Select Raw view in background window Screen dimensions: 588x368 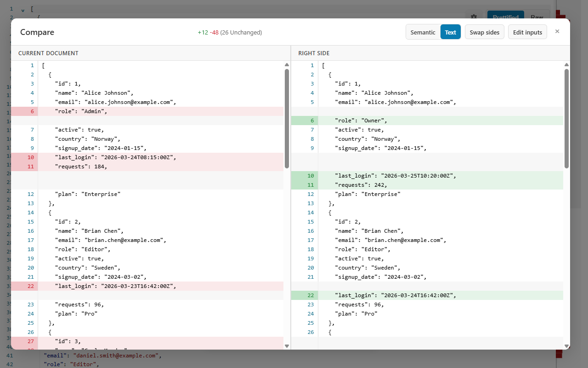537,16
